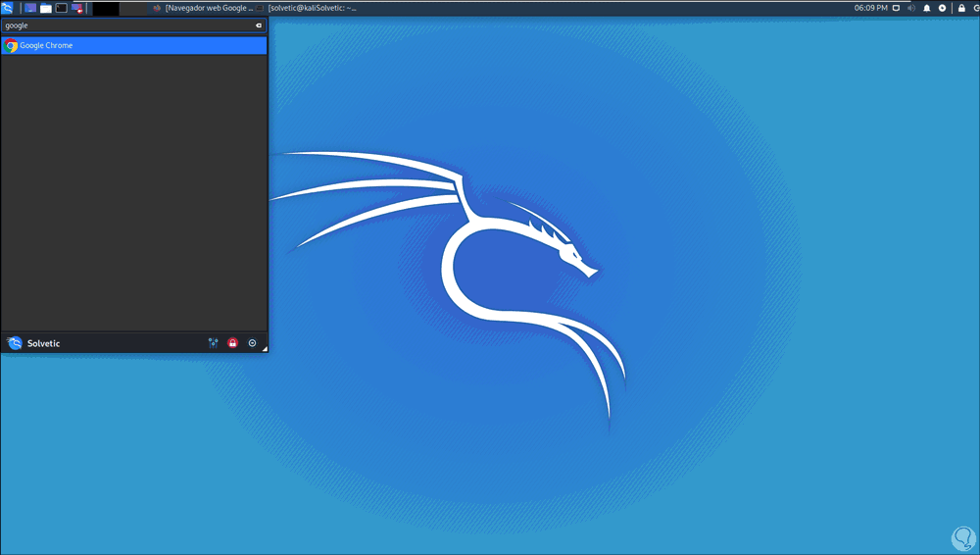
Task: Open the log out power icon
Action: pos(253,343)
